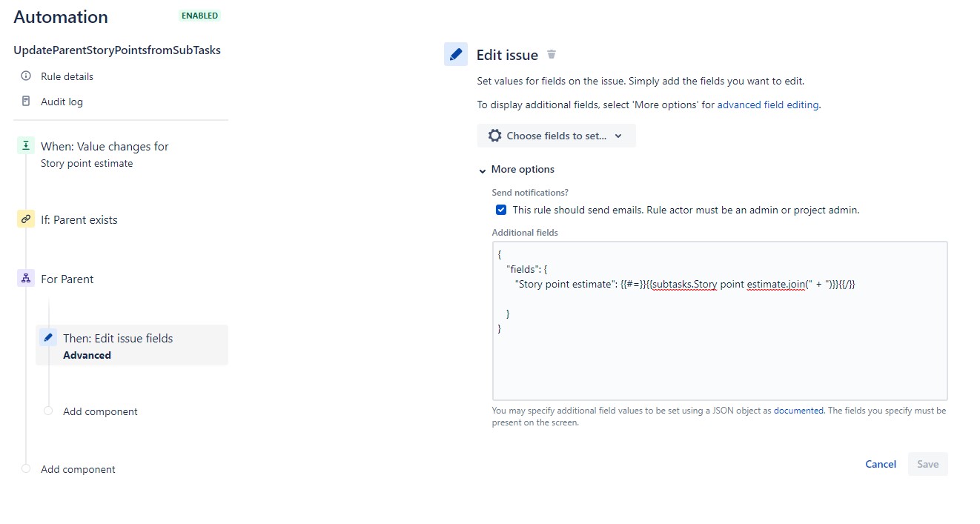Open the Choose fields to set dropdown

coord(556,136)
